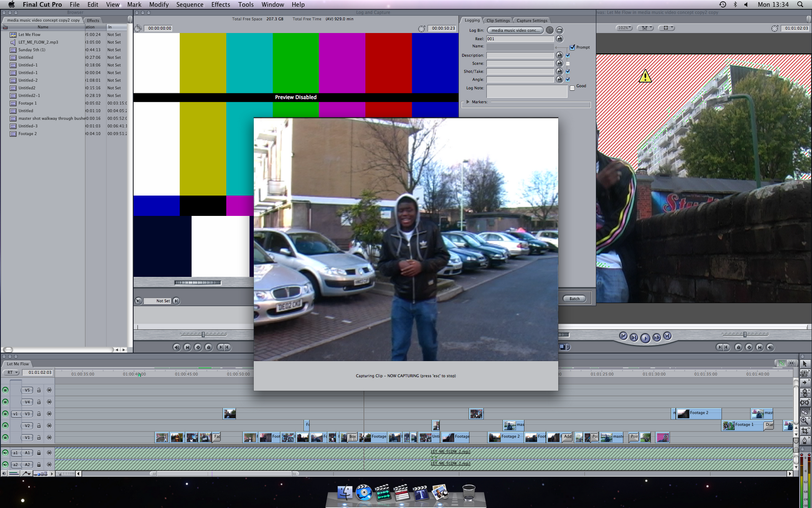Screen dimensions: 812x508
Task: Switch to Capture Settings tab
Action: click(x=532, y=20)
